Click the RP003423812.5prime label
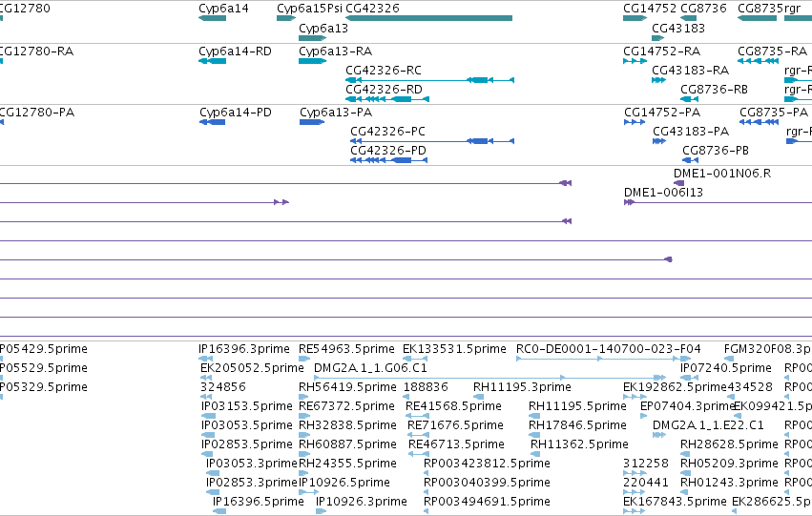Image resolution: width=812 pixels, height=516 pixels. pos(487,464)
